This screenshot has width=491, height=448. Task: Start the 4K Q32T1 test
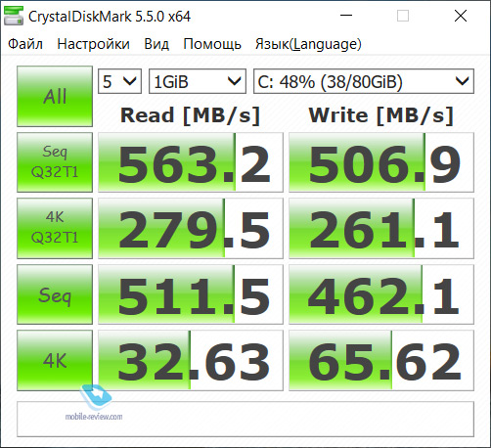55,228
